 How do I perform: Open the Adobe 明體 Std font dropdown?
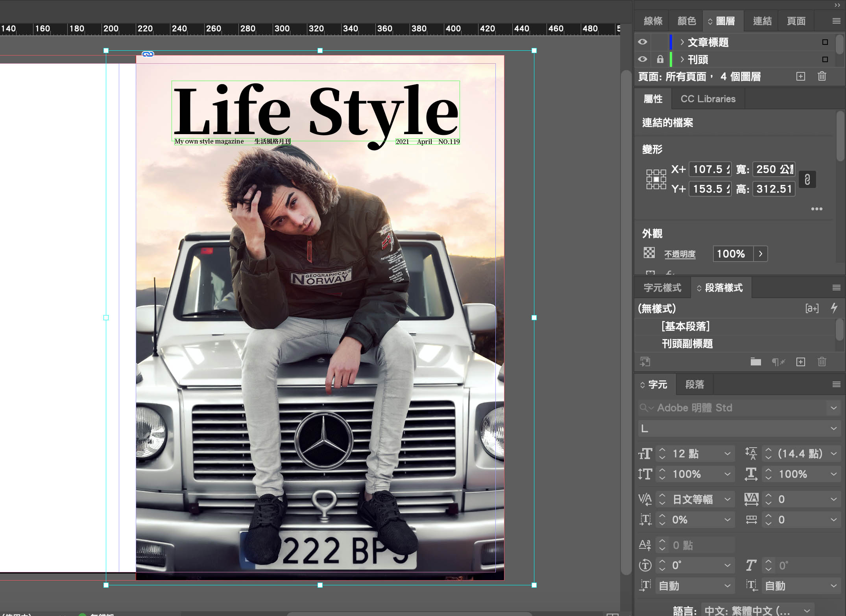pos(833,408)
